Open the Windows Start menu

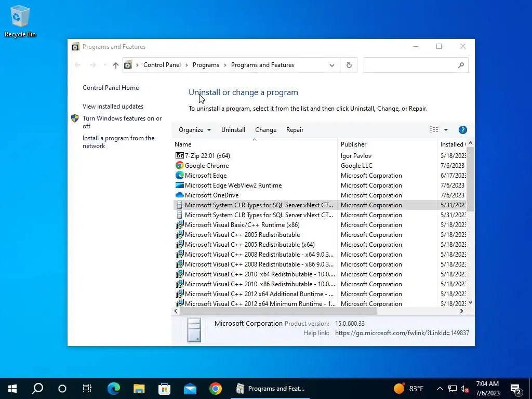coord(12,389)
